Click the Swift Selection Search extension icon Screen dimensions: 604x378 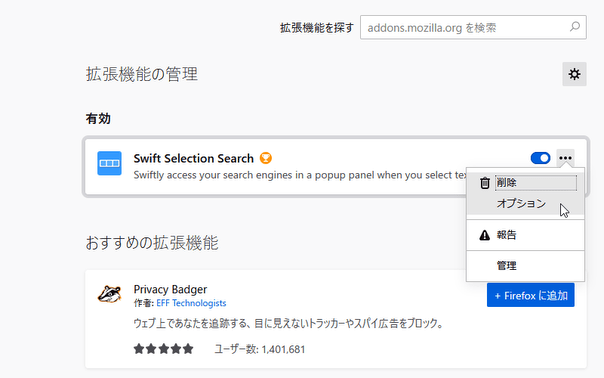pyautogui.click(x=109, y=163)
